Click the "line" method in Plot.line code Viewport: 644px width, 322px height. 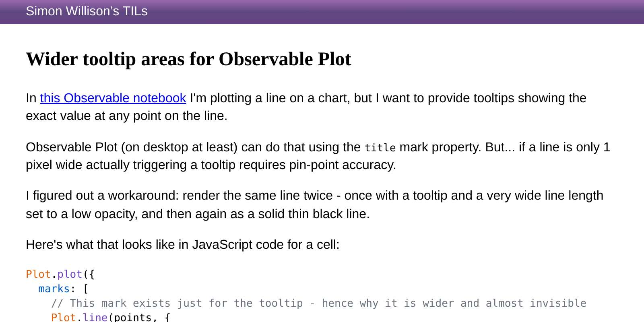click(95, 317)
